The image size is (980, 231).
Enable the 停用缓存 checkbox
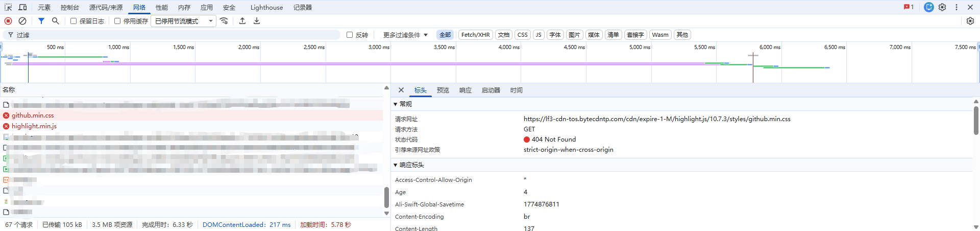click(117, 21)
